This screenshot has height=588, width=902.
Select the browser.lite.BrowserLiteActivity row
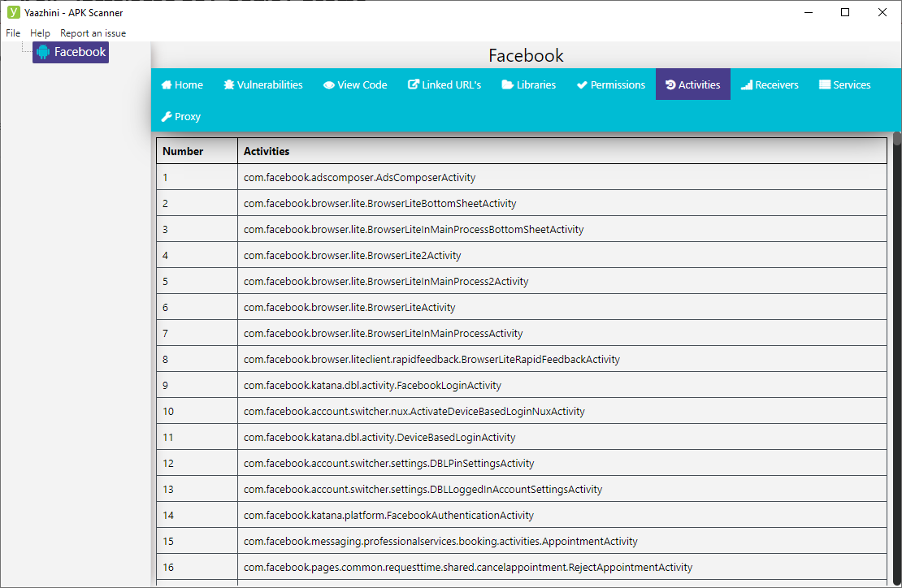[x=522, y=307]
